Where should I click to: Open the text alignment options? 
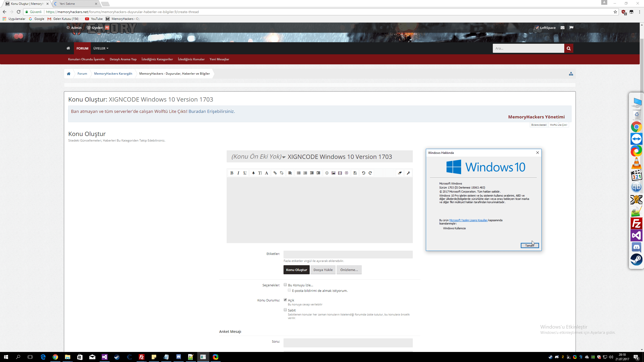(290, 173)
